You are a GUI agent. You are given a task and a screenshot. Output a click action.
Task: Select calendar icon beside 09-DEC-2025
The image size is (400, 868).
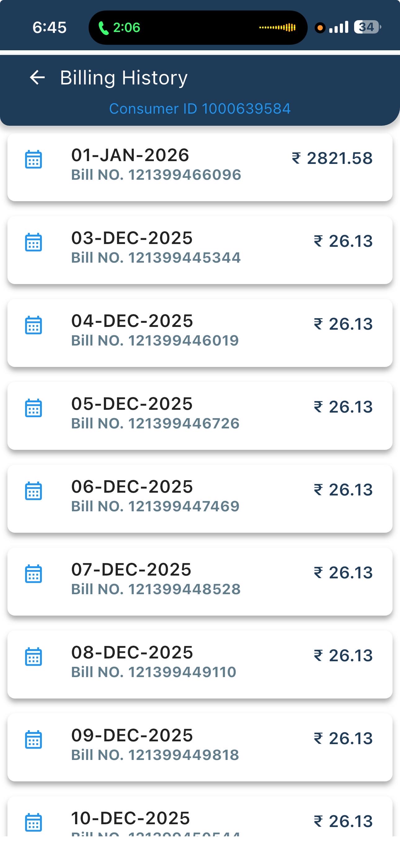[x=34, y=739]
